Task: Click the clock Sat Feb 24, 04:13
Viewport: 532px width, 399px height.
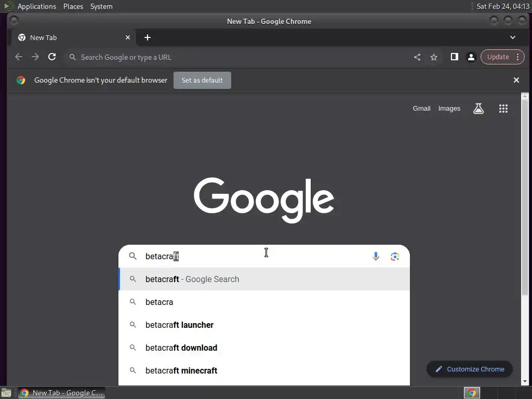Action: click(x=503, y=6)
